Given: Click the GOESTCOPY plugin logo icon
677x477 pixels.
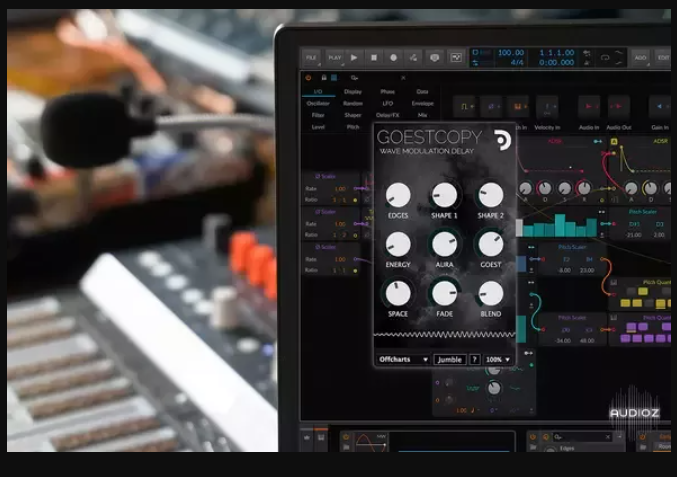Looking at the screenshot, I should [x=502, y=140].
